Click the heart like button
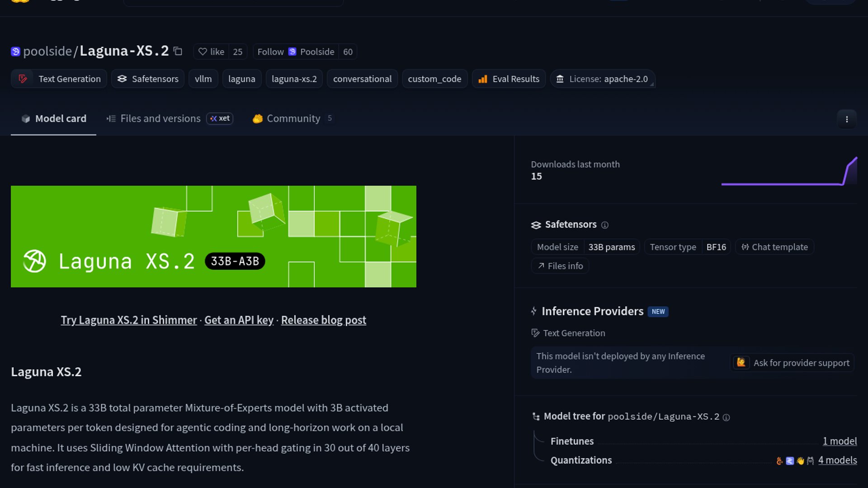 click(x=211, y=52)
